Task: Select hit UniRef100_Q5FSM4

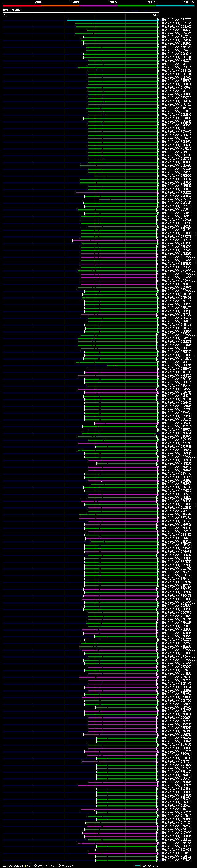Action: 177,423
